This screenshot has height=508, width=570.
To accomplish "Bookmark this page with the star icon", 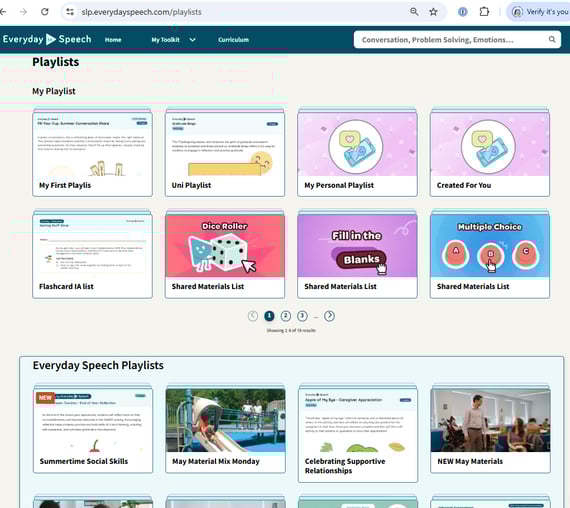I will coord(433,12).
